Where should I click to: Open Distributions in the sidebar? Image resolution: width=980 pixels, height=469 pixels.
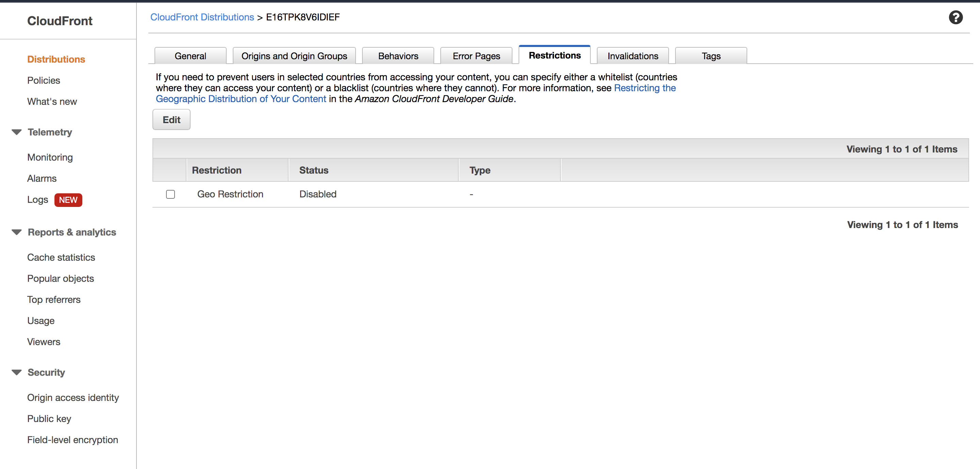[56, 59]
